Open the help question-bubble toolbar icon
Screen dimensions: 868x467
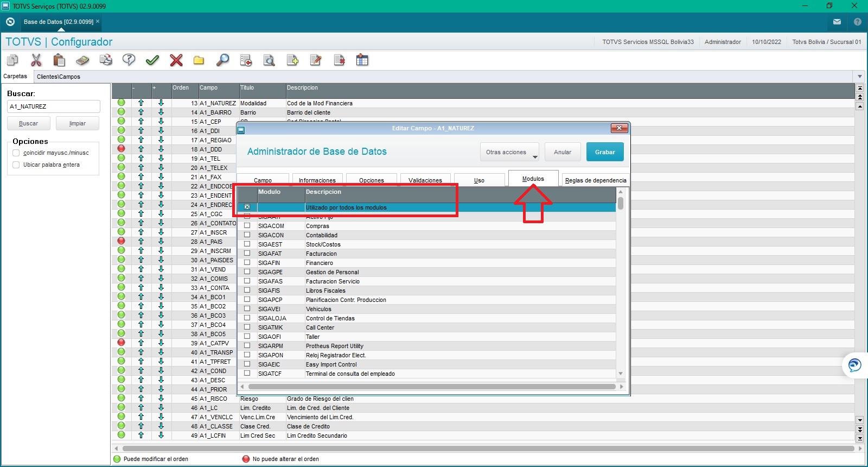pyautogui.click(x=129, y=60)
